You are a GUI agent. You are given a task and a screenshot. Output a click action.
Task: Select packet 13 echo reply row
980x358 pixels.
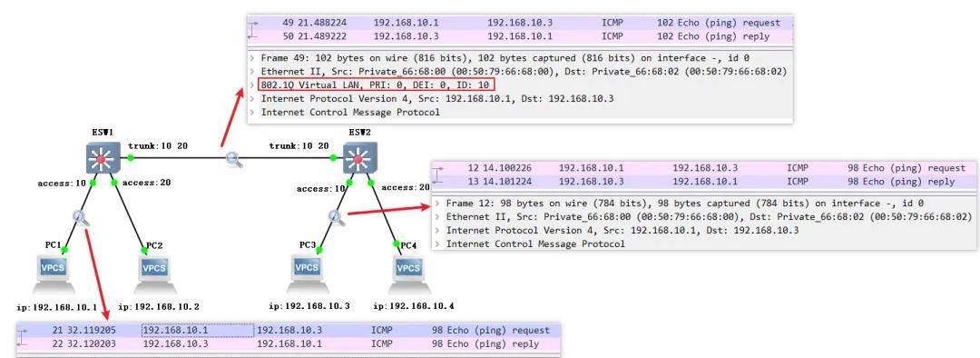click(705, 182)
